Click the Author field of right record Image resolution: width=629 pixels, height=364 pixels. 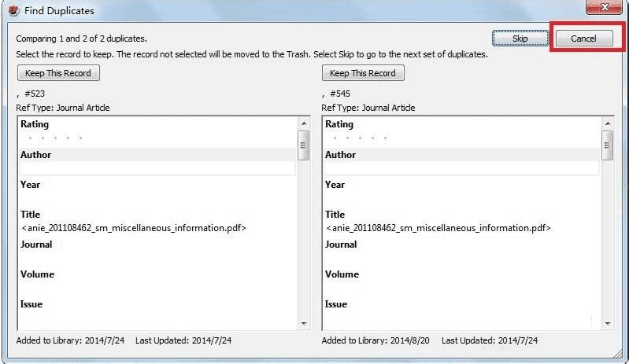[x=461, y=168]
